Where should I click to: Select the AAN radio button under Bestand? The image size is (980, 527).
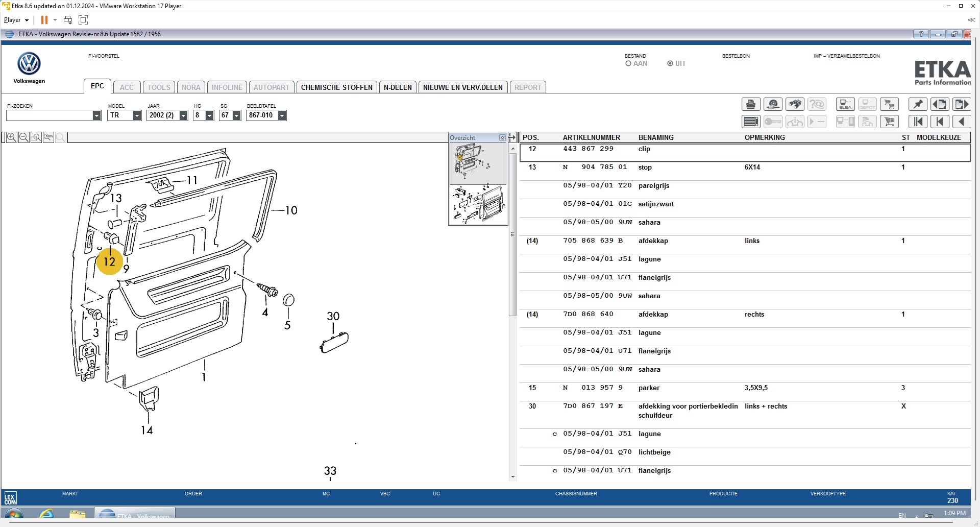(628, 64)
